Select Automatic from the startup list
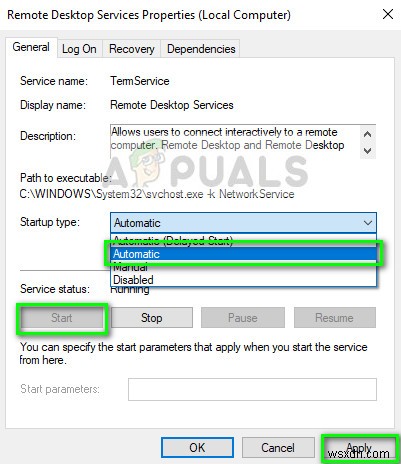Screen dimensions: 401x464 [243, 254]
